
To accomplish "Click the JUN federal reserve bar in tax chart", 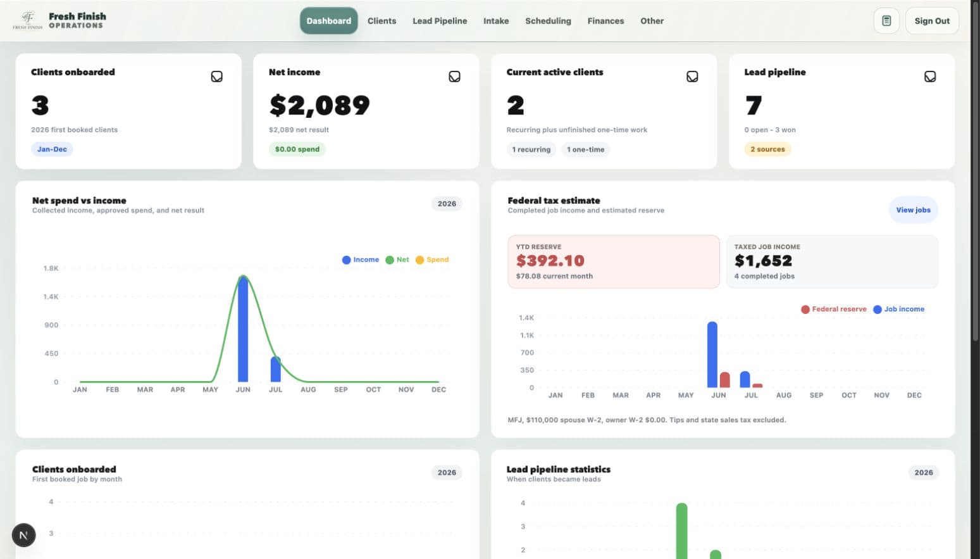I will [725, 380].
